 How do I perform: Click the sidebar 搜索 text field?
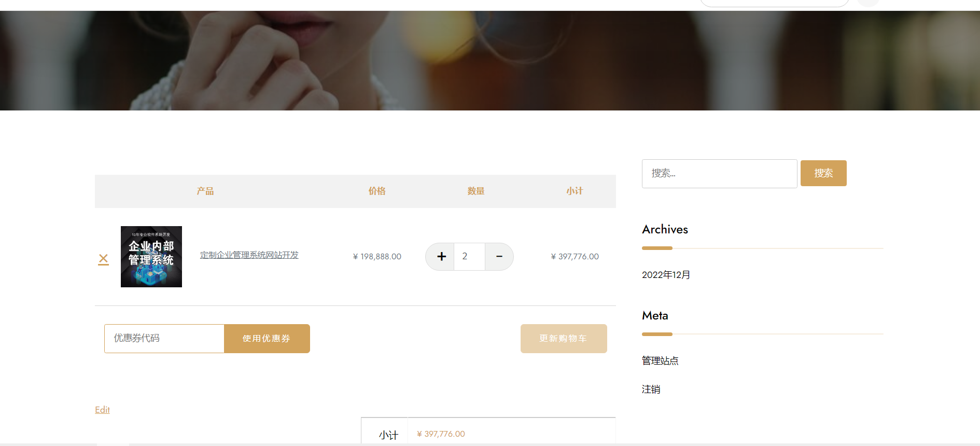click(x=719, y=173)
